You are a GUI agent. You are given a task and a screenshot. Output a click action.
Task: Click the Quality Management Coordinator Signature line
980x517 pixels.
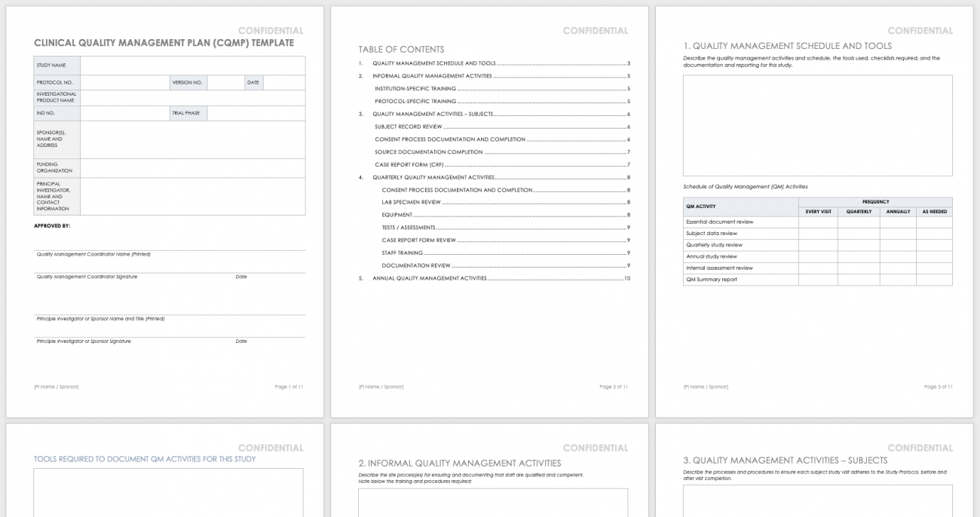point(113,271)
